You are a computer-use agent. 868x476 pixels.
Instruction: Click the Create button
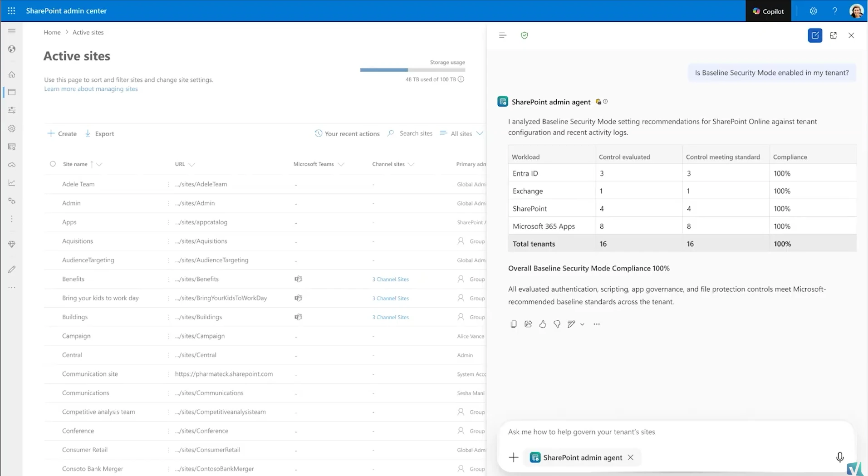62,133
